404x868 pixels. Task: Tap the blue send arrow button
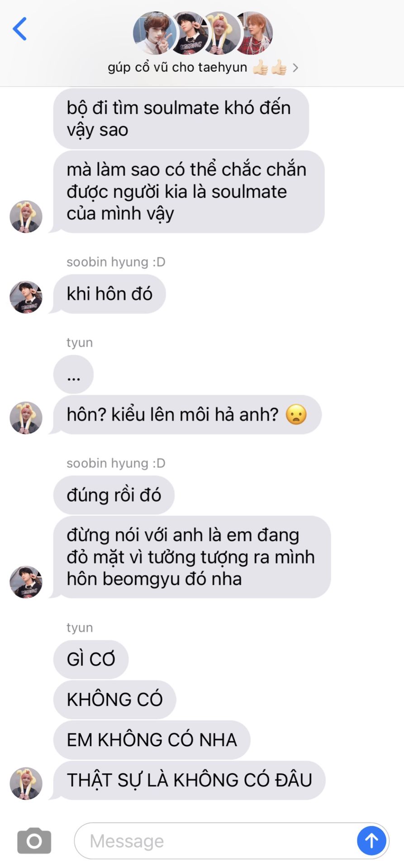[x=371, y=841]
